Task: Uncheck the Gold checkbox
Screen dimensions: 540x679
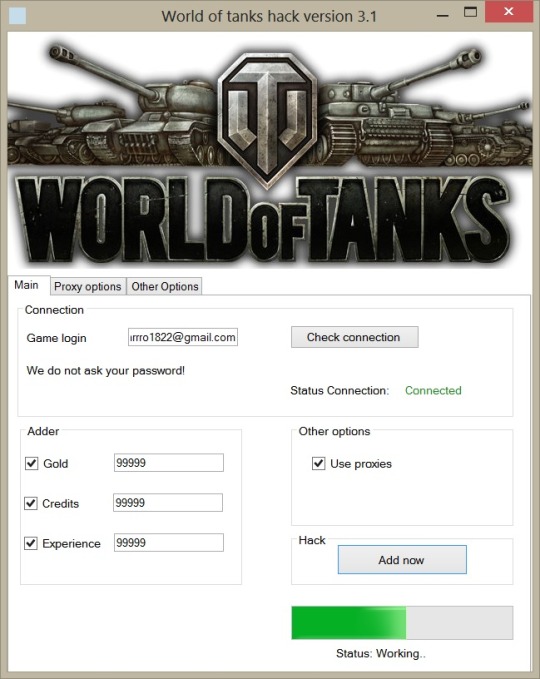Action: [32, 463]
